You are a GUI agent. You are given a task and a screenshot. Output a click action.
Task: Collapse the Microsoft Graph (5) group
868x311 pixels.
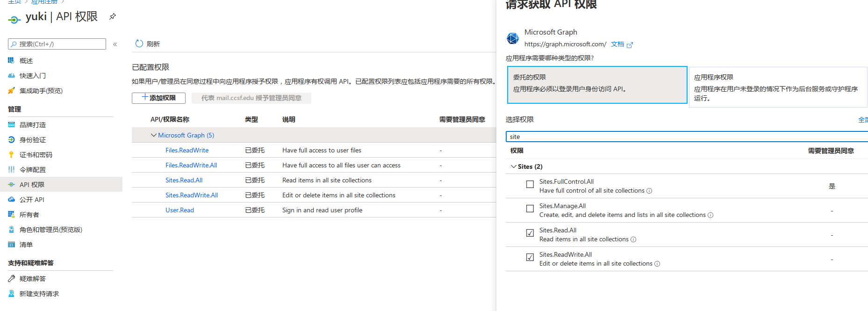click(153, 135)
